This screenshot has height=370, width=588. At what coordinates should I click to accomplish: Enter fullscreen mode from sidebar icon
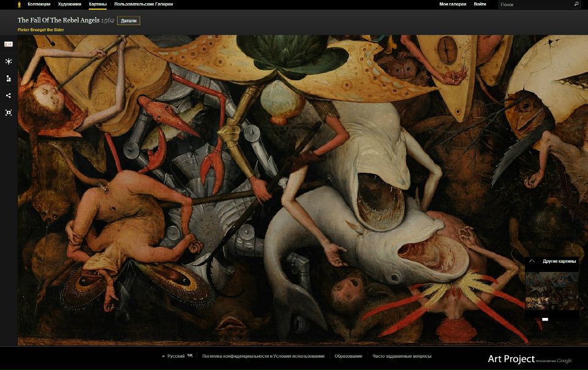[9, 113]
